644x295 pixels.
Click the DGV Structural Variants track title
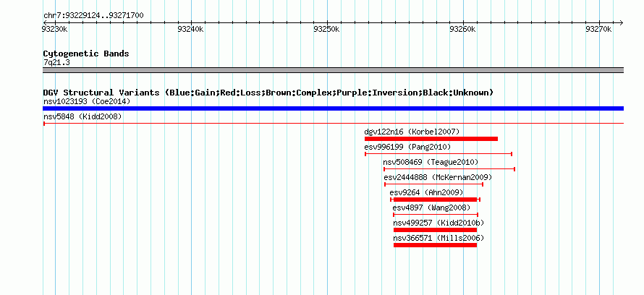coord(268,93)
